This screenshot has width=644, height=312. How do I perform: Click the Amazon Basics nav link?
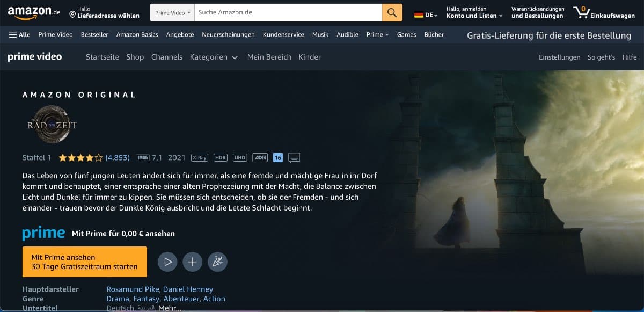click(137, 34)
